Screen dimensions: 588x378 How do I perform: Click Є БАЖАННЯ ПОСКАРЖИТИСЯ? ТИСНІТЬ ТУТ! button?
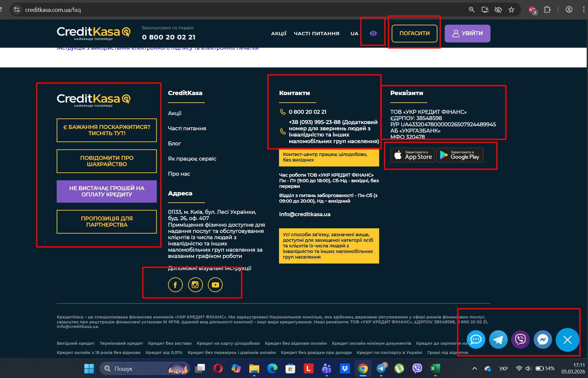pyautogui.click(x=107, y=130)
